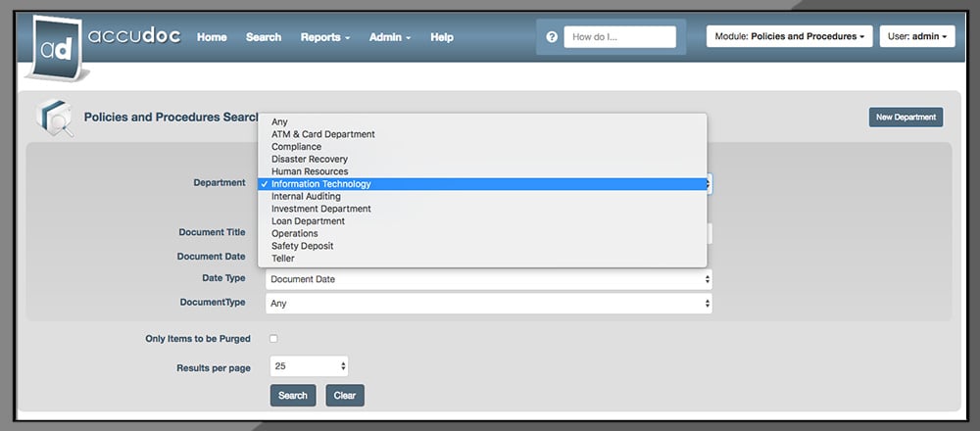The width and height of the screenshot is (980, 431).
Task: Go to the Home menu item
Action: point(212,37)
